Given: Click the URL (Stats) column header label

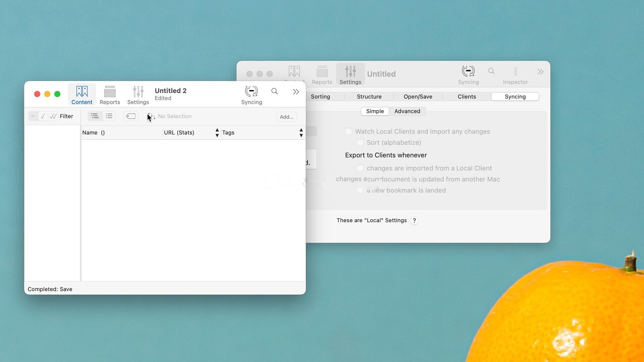Looking at the screenshot, I should pos(179,132).
